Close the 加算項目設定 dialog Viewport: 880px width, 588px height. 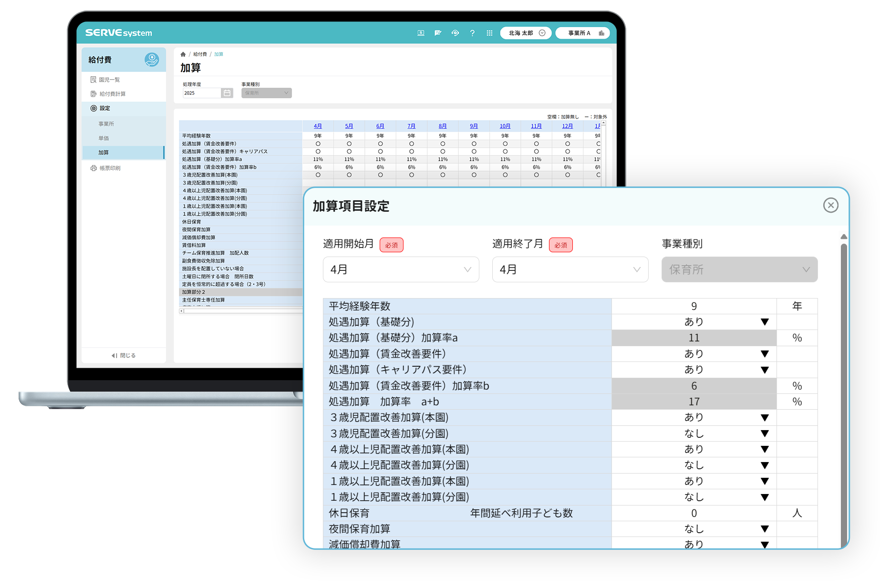pos(830,205)
